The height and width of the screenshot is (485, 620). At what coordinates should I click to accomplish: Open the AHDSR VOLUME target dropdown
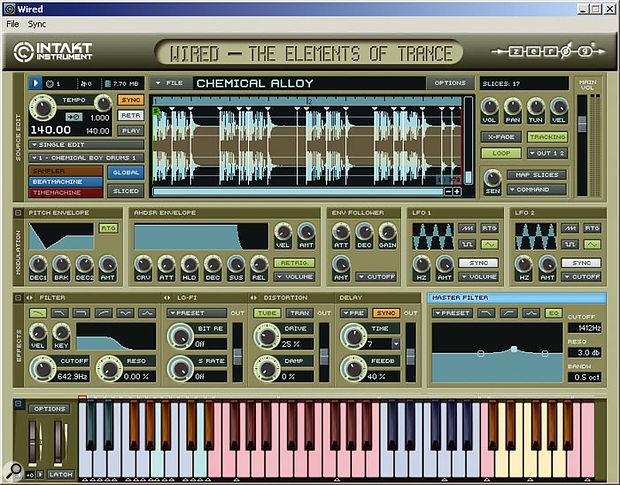pyautogui.click(x=295, y=277)
